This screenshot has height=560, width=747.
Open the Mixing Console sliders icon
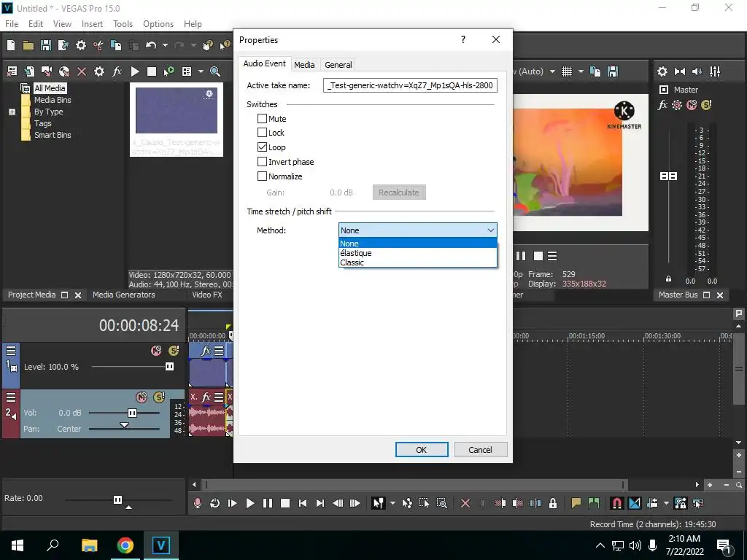pos(715,71)
